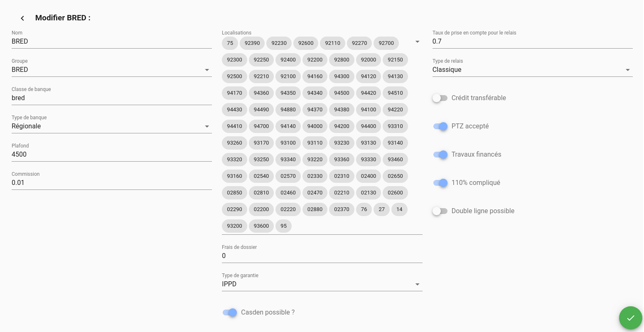The width and height of the screenshot is (644, 332).
Task: Click the Classe de banque field
Action: tap(112, 98)
